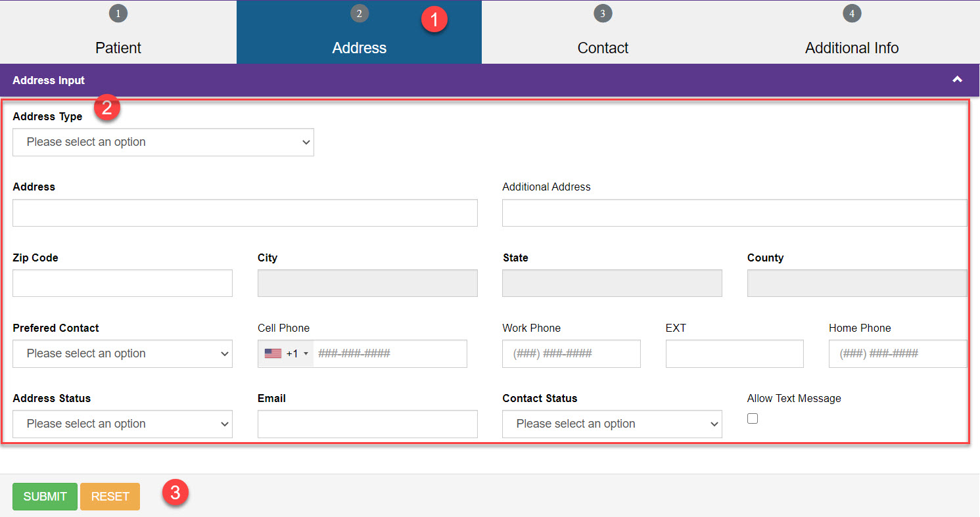Click the disabled County field
This screenshot has width=980, height=517.
(857, 283)
